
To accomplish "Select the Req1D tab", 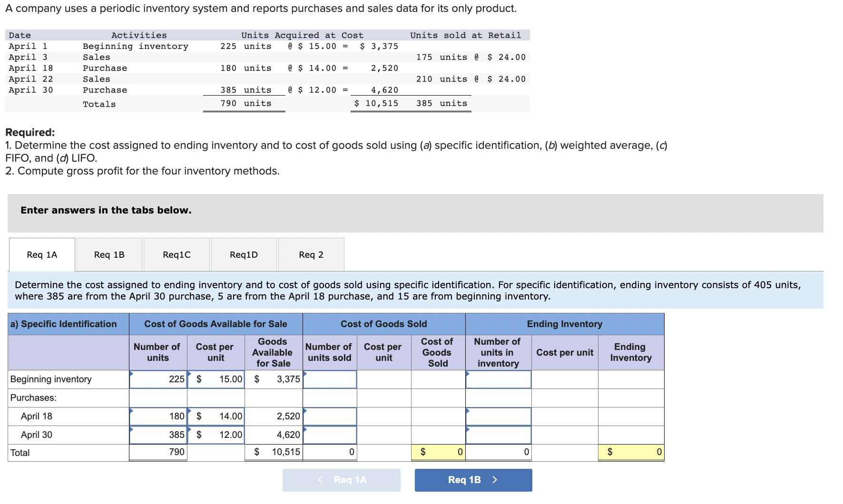I will (244, 255).
